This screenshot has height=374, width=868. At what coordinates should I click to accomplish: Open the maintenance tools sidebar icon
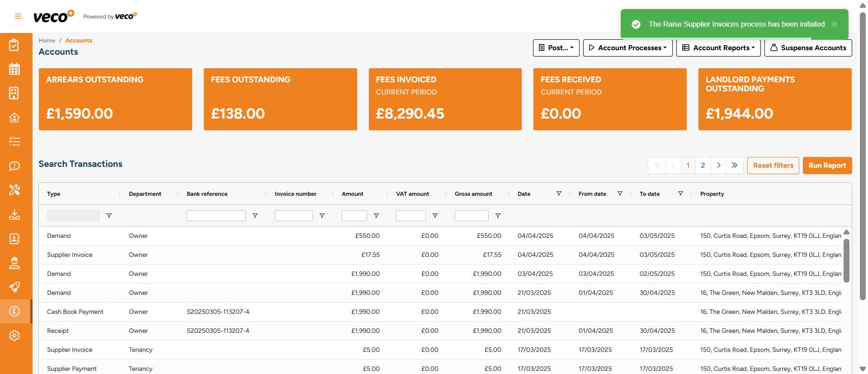coord(14,190)
